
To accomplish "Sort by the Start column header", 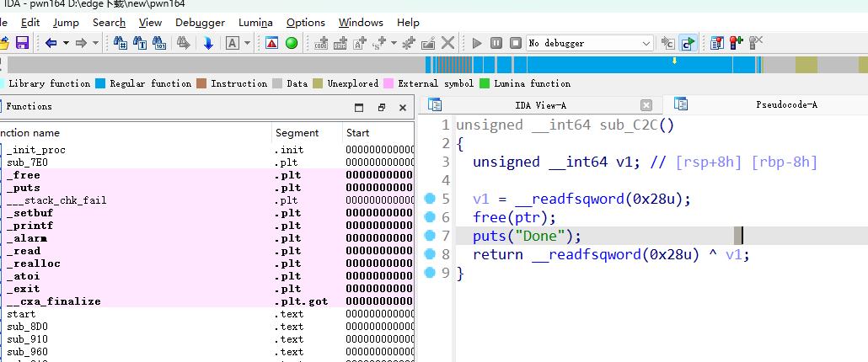I will (x=378, y=133).
